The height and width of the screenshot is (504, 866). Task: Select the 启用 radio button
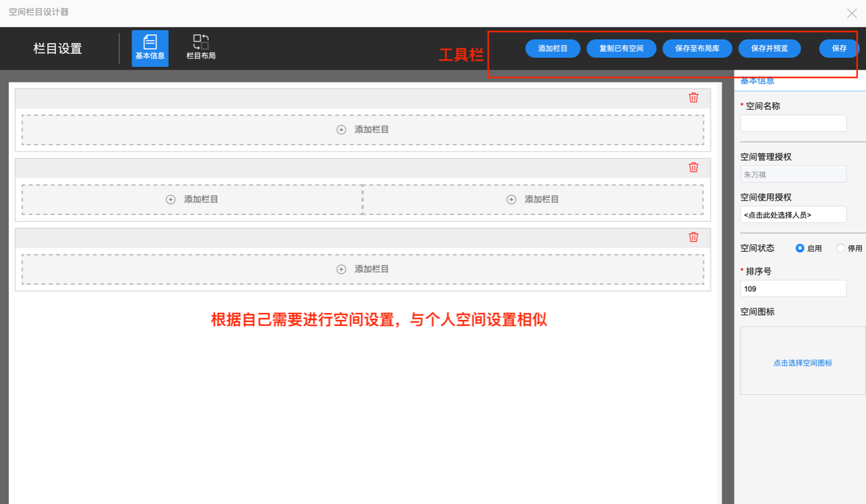coord(800,248)
